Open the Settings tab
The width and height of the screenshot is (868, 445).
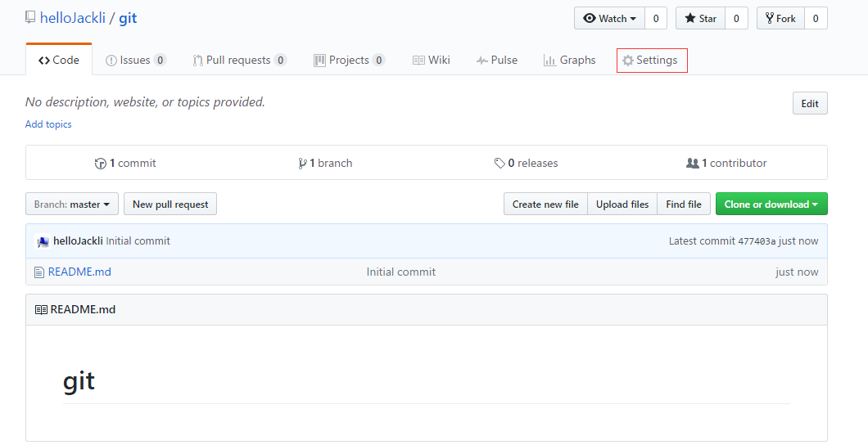(650, 61)
